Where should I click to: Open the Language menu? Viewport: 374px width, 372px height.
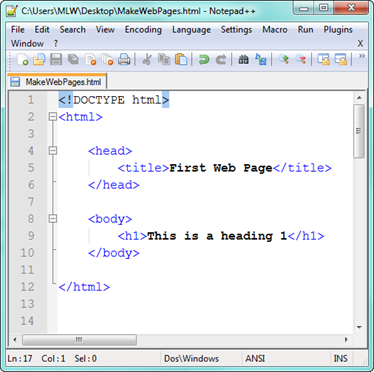coord(191,30)
